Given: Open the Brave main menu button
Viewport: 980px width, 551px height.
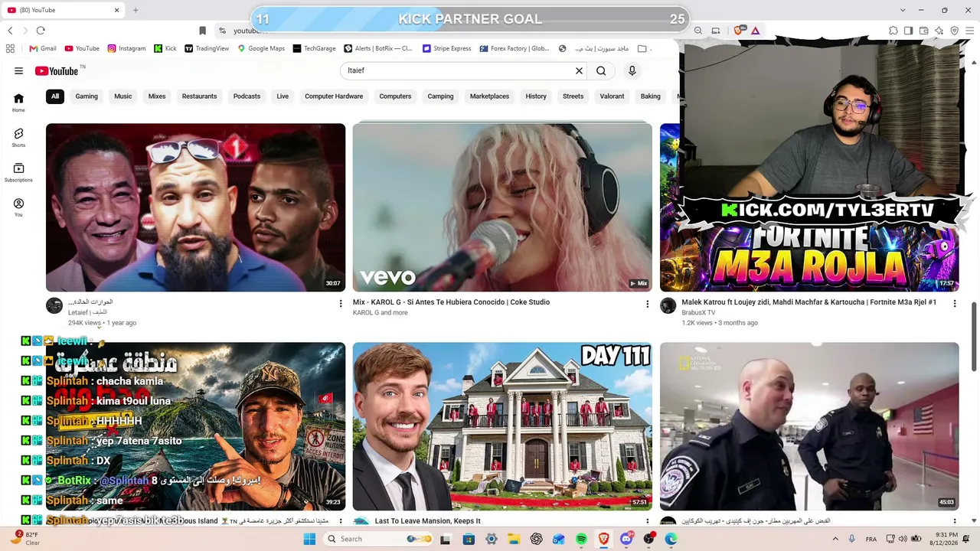Looking at the screenshot, I should [969, 31].
